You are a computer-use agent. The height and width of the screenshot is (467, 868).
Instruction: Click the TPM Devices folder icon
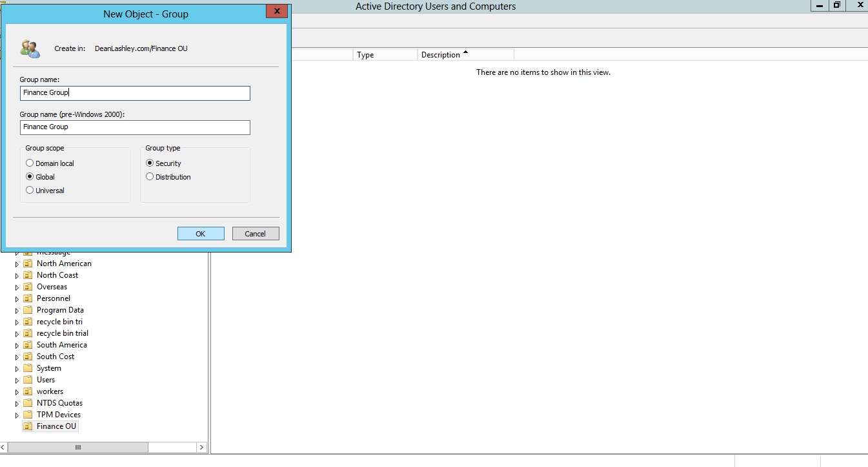coord(28,415)
